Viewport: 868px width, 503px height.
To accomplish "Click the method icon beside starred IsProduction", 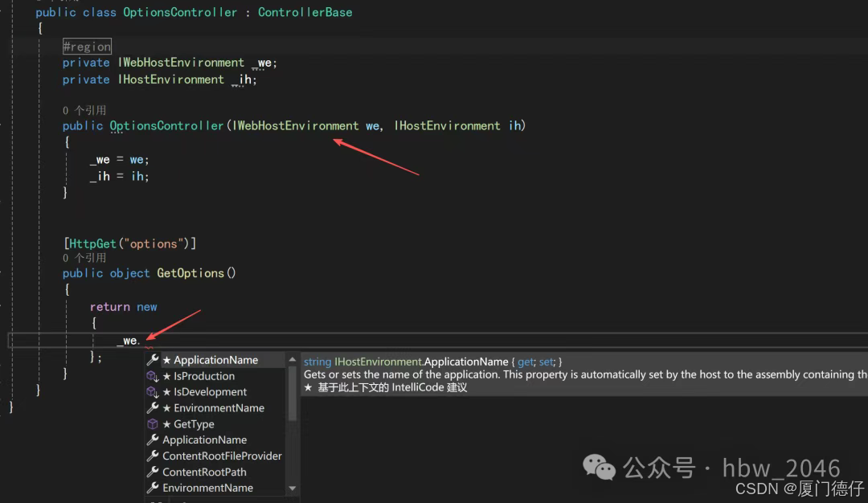I will point(152,376).
